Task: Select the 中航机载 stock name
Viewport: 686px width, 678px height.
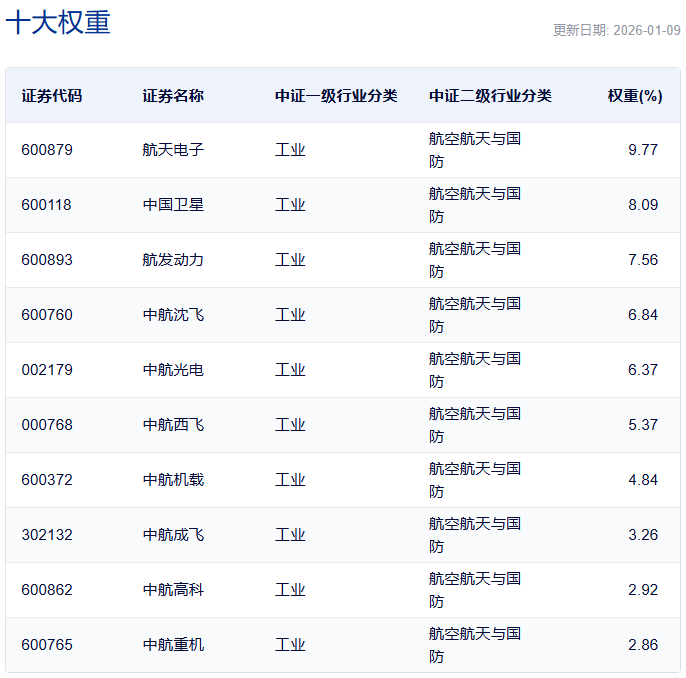Action: [x=173, y=480]
